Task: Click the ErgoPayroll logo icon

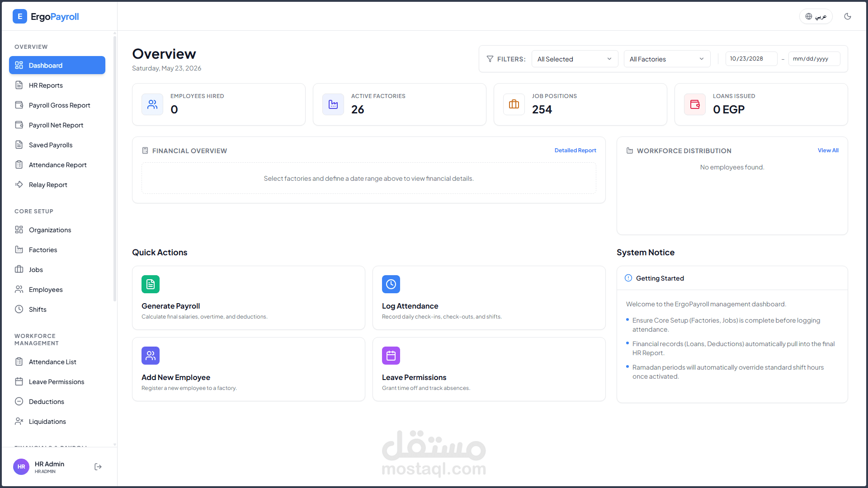Action: pos(20,17)
